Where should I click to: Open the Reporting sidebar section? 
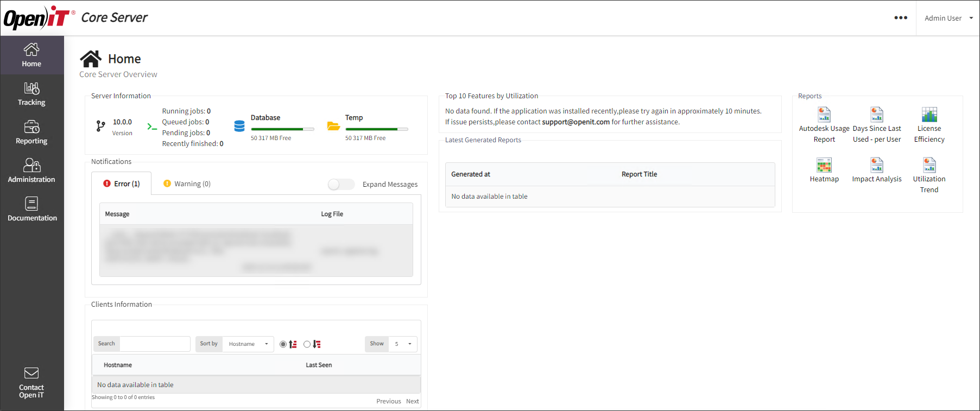[x=31, y=132]
